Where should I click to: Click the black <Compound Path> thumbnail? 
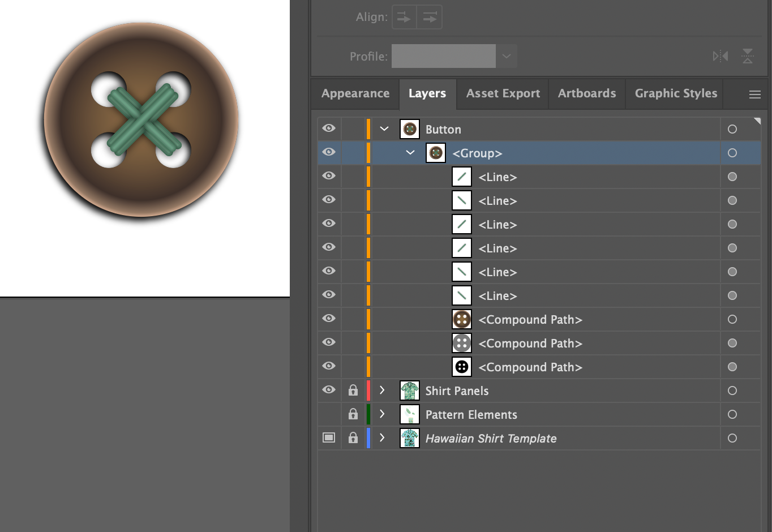tap(462, 367)
